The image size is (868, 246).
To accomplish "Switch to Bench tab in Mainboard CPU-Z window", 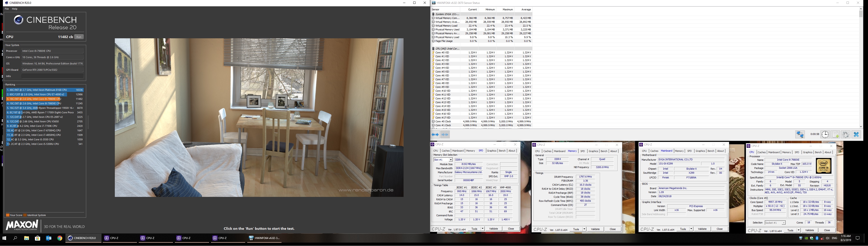I will point(711,151).
